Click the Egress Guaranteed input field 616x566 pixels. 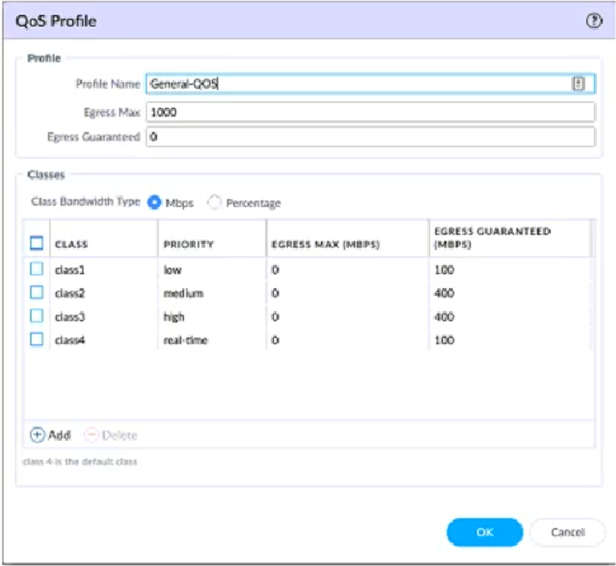(372, 137)
